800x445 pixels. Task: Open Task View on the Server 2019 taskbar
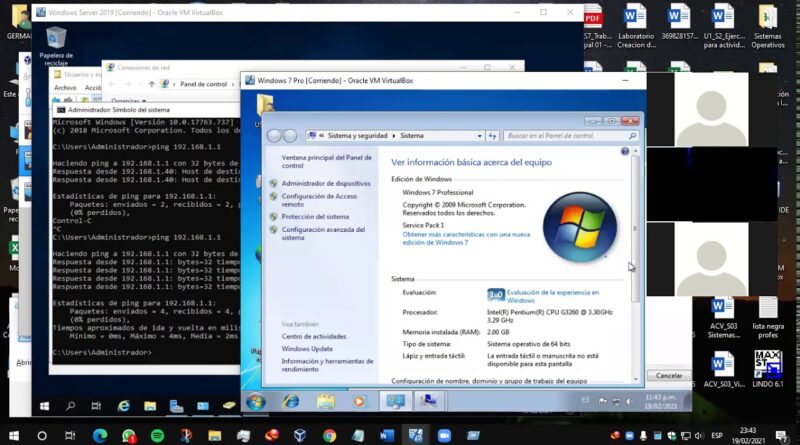(x=96, y=406)
